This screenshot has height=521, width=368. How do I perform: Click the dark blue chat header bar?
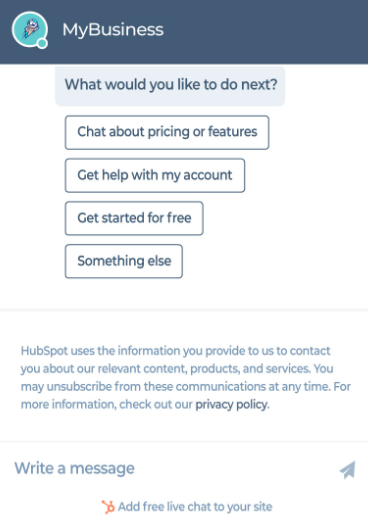pyautogui.click(x=184, y=32)
